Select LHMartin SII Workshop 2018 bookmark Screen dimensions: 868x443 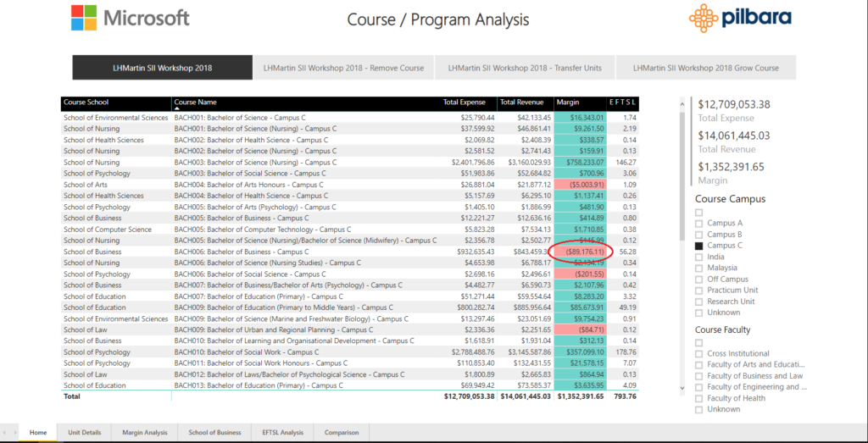(162, 68)
